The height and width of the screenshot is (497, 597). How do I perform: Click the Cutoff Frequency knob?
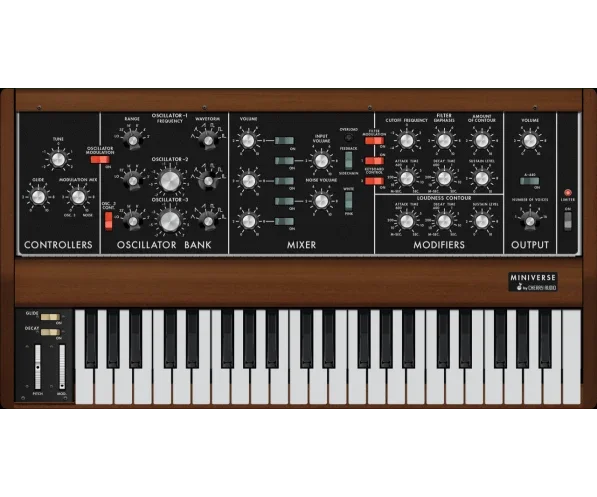pos(406,141)
